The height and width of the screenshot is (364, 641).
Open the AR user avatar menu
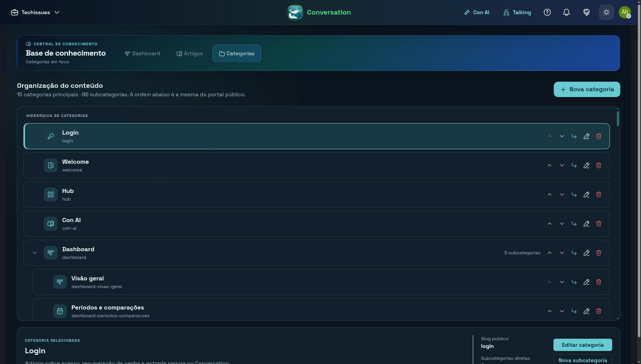(625, 12)
